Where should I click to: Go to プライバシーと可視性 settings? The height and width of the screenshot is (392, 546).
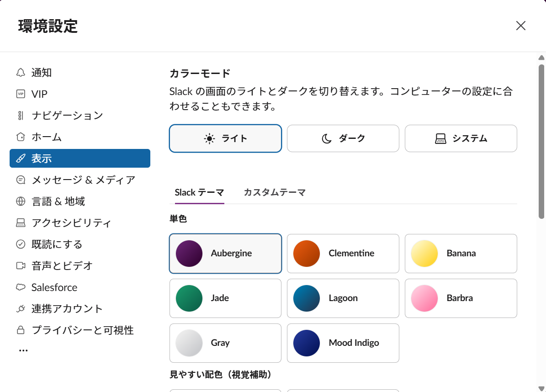pos(82,330)
